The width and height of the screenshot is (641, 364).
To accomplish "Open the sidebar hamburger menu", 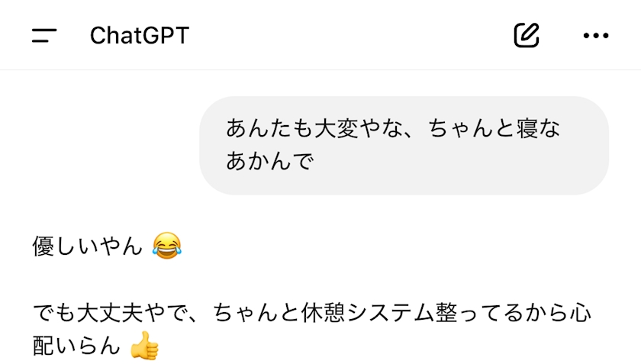I will (44, 35).
